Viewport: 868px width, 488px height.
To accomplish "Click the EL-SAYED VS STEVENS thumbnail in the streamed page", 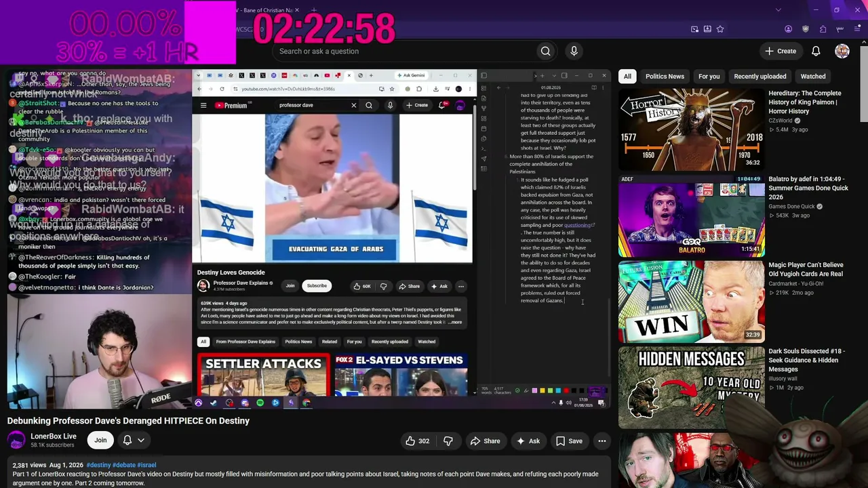I will 401,375.
